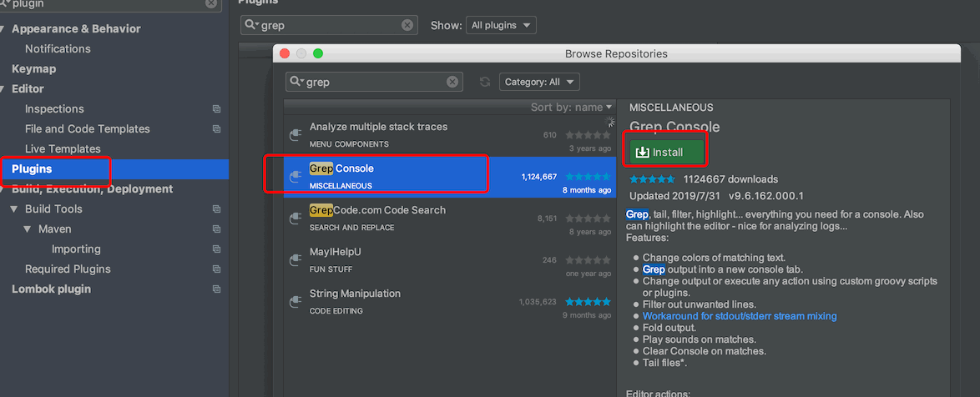The height and width of the screenshot is (397, 980).
Task: Click the project-level icon beside File and Code Templates
Action: pos(216,128)
